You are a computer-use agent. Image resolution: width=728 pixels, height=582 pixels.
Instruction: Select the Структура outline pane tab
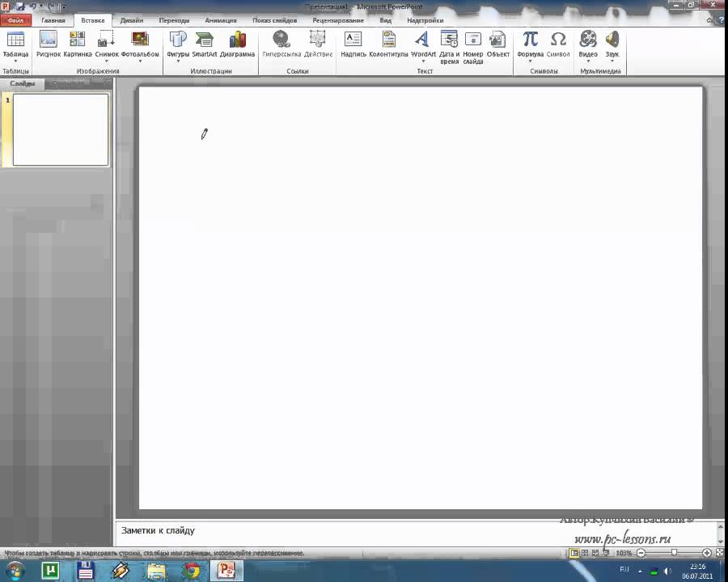[x=70, y=83]
